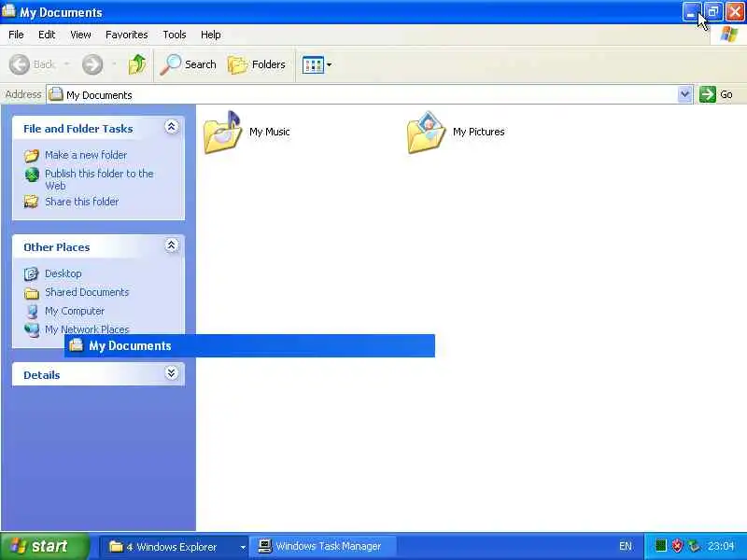Click the Back arrow icon

tap(20, 64)
